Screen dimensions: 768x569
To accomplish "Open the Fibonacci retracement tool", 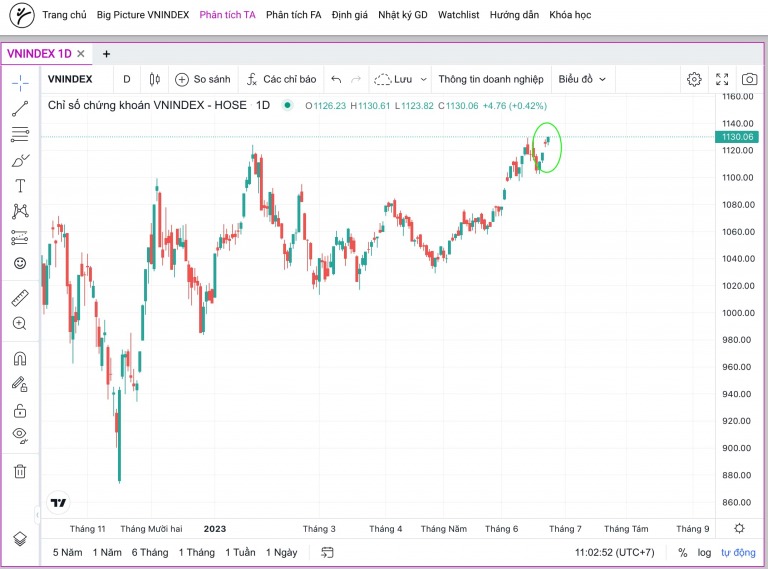I will [x=20, y=134].
